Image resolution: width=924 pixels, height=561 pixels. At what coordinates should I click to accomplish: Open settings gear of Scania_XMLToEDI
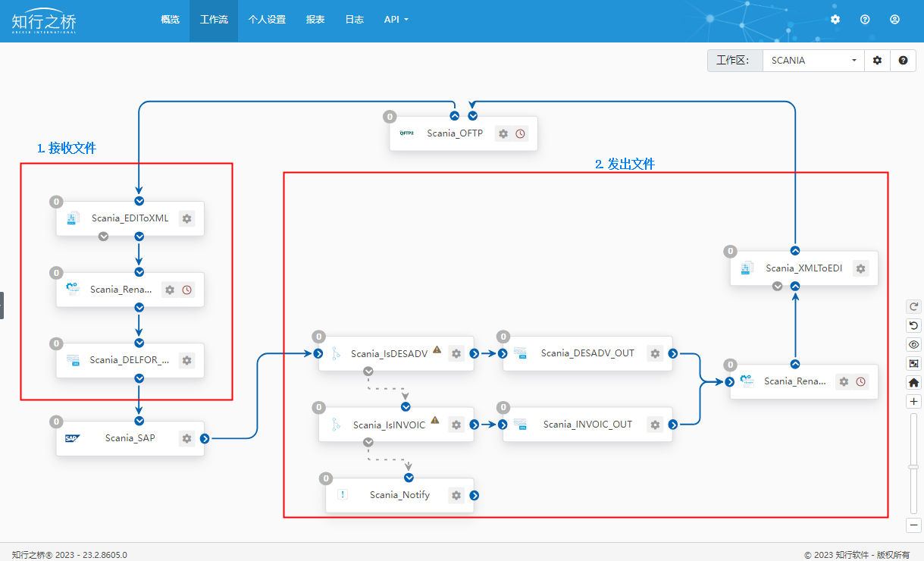(860, 268)
